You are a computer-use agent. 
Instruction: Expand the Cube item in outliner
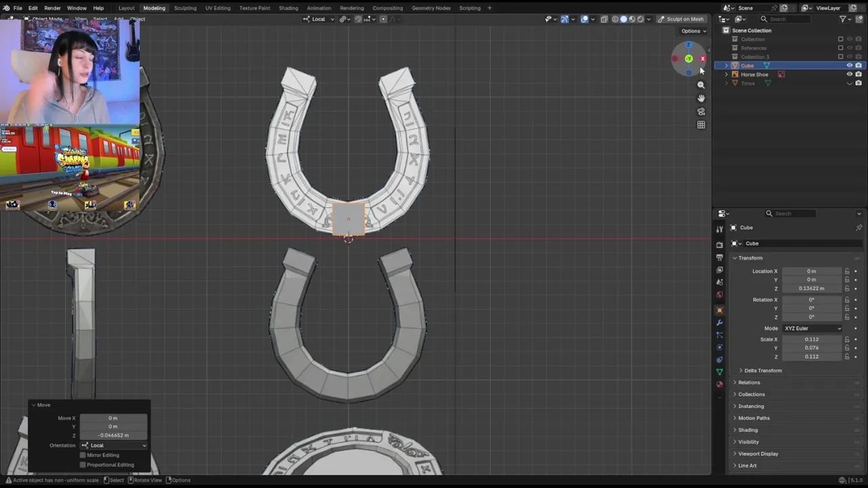[726, 66]
